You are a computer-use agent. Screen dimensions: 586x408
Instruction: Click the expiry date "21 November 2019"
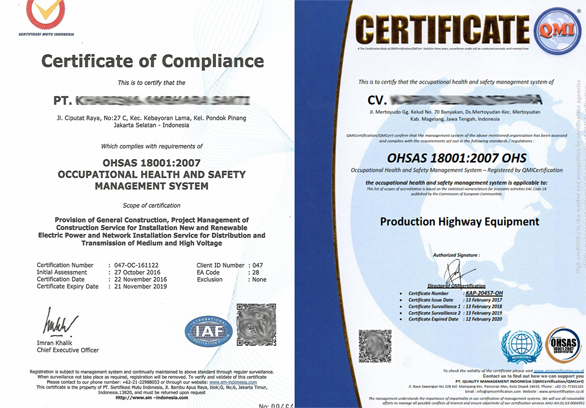coord(141,287)
